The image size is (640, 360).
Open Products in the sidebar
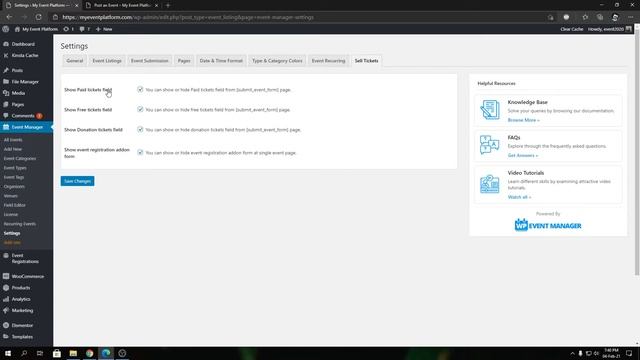(x=21, y=288)
